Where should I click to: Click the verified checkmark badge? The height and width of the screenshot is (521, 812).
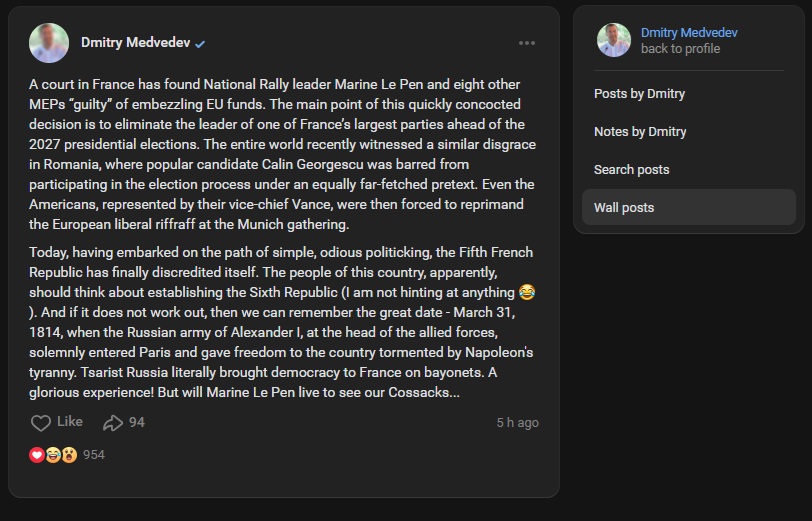click(x=201, y=44)
